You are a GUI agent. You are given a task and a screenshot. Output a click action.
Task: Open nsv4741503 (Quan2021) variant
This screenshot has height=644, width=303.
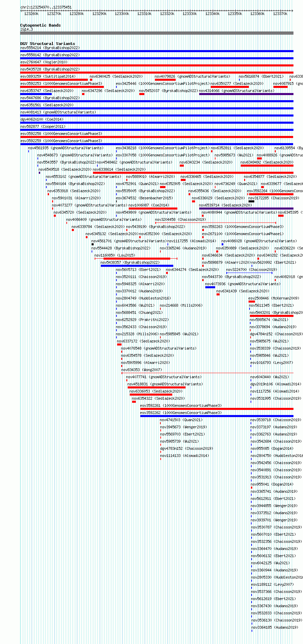click(x=181, y=420)
